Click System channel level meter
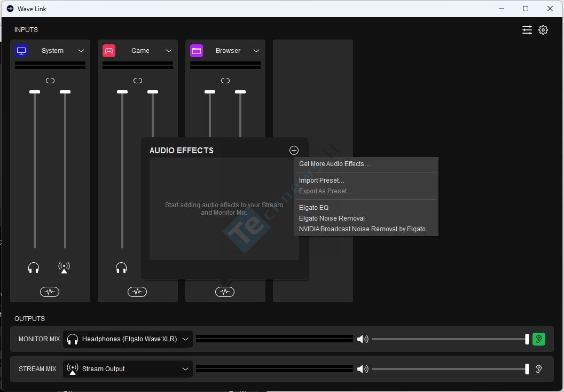Image resolution: width=564 pixels, height=392 pixels. click(x=50, y=65)
